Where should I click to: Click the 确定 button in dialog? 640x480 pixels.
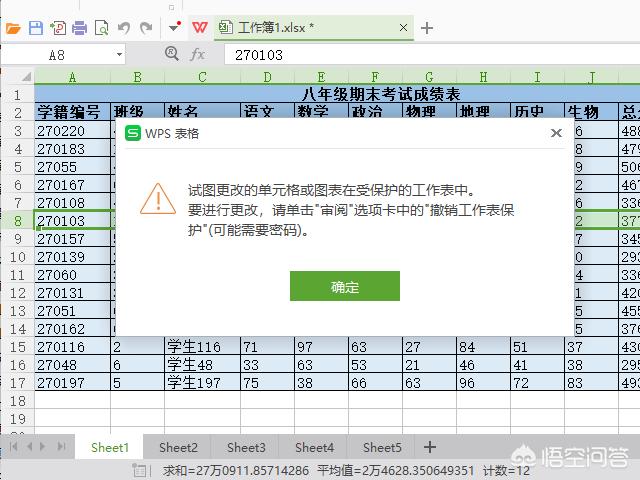point(345,286)
